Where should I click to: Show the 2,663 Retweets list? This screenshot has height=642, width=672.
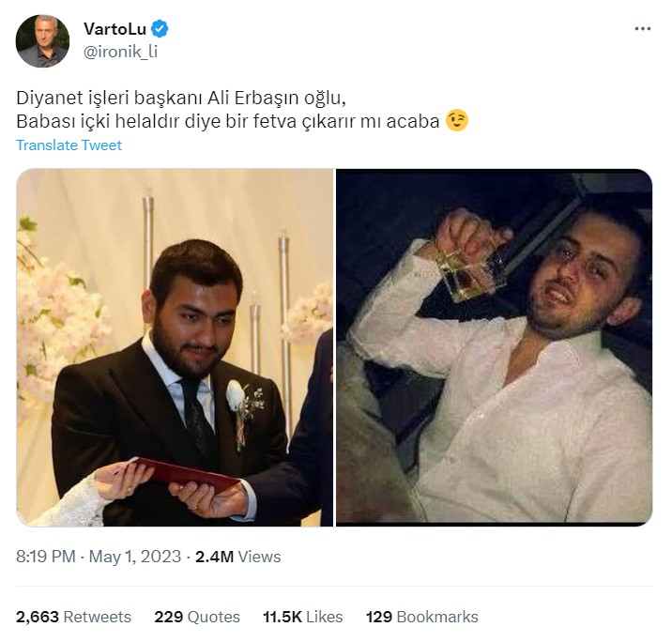click(73, 617)
